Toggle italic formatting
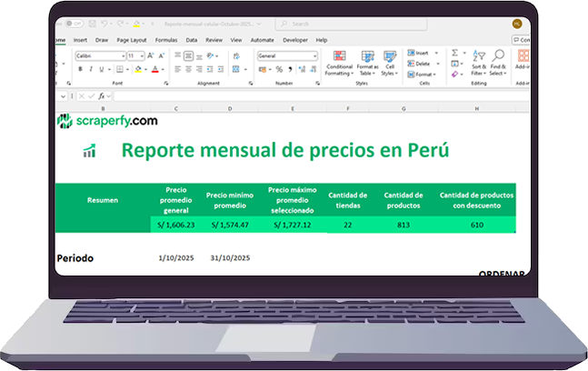Screen dimensions: 588x371 tap(89, 68)
